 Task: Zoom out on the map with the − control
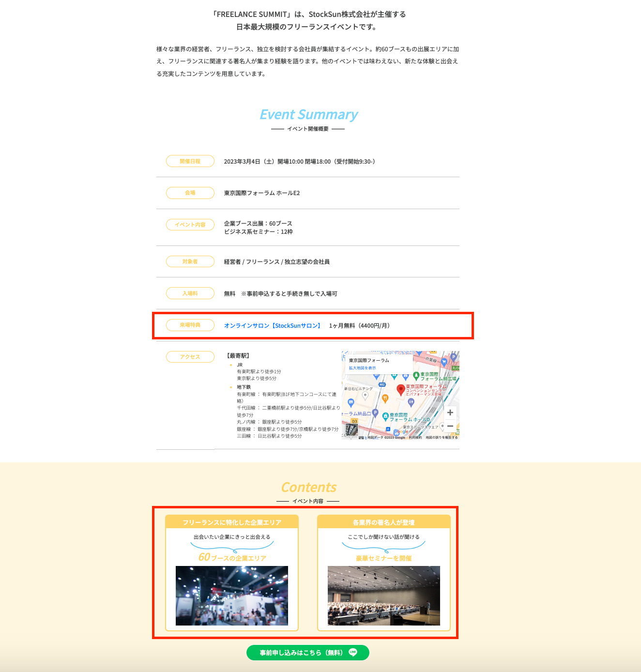click(450, 426)
